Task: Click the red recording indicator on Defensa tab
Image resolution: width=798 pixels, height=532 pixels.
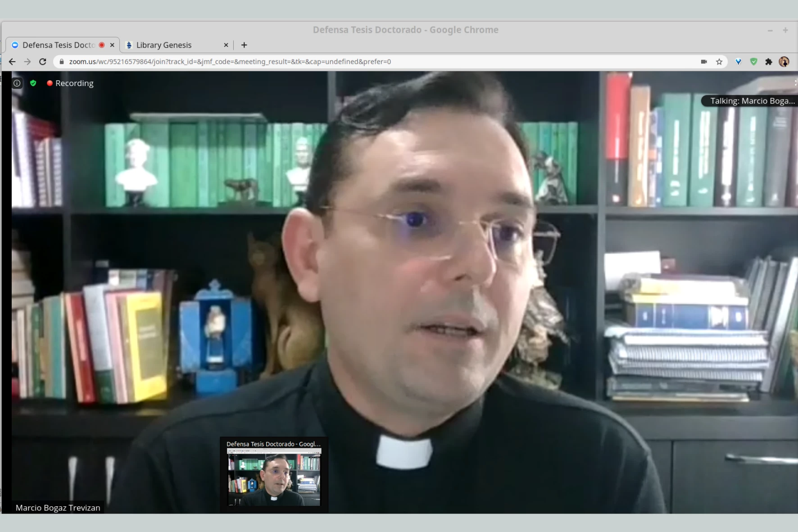Action: (x=102, y=45)
